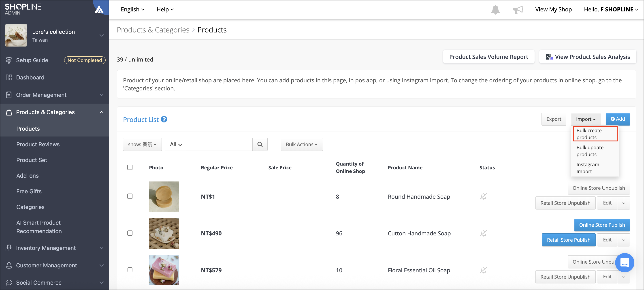Click the Edit button for Round Handmade Soap
Viewport: 644px width, 290px height.
[607, 203]
